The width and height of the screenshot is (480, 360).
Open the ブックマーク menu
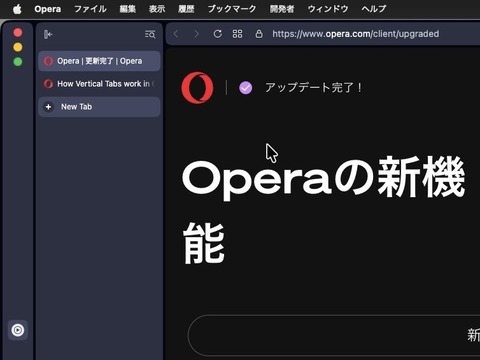(232, 9)
